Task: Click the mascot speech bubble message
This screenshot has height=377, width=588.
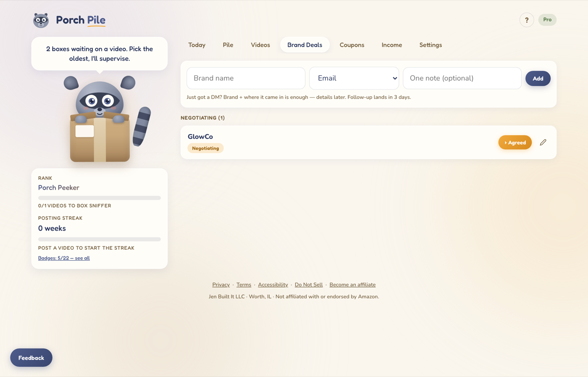Action: pyautogui.click(x=100, y=54)
